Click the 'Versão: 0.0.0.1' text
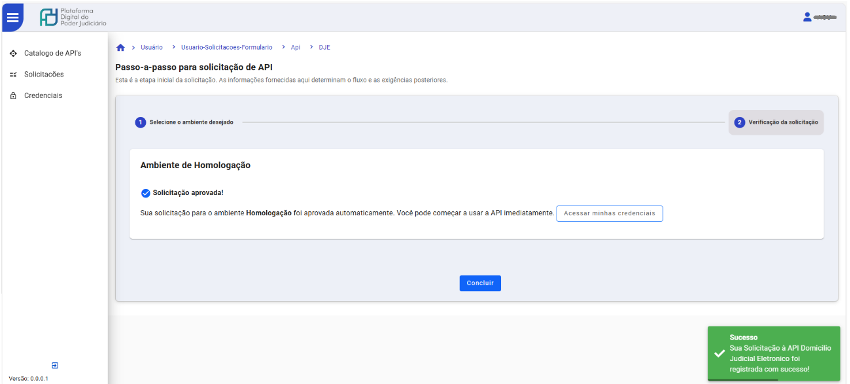Image resolution: width=850 pixels, height=384 pixels. point(29,379)
